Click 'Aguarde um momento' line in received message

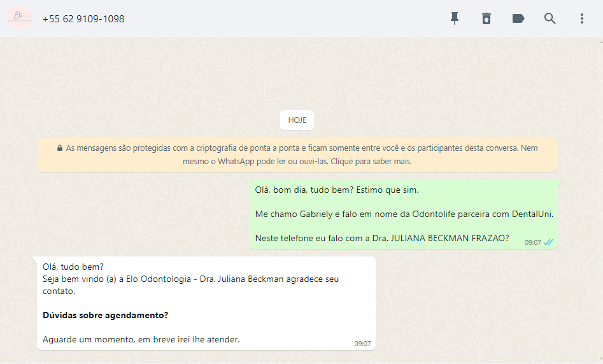(141, 339)
